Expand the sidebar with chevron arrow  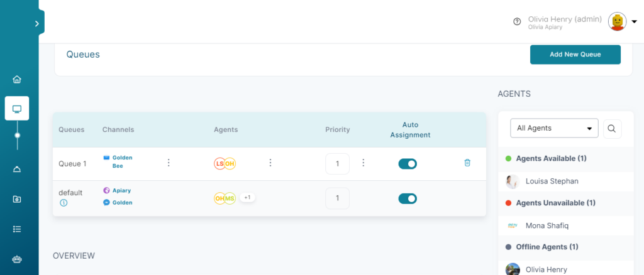37,23
